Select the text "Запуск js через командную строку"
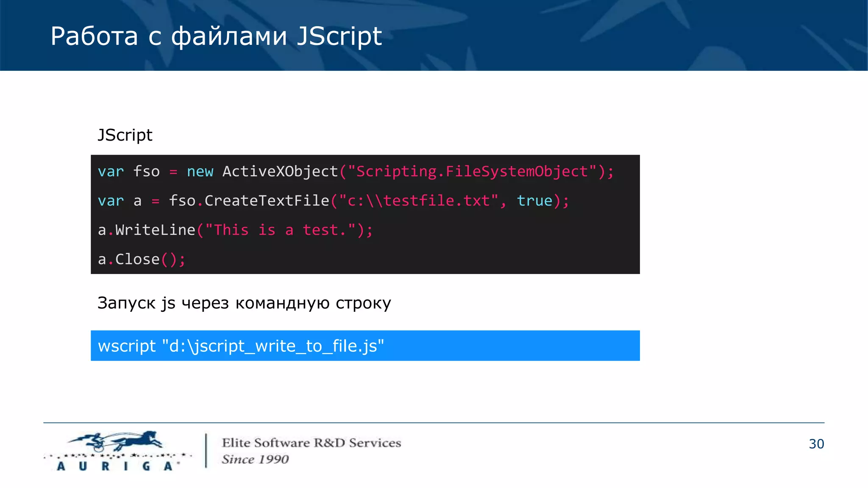The width and height of the screenshot is (868, 488). click(x=244, y=303)
